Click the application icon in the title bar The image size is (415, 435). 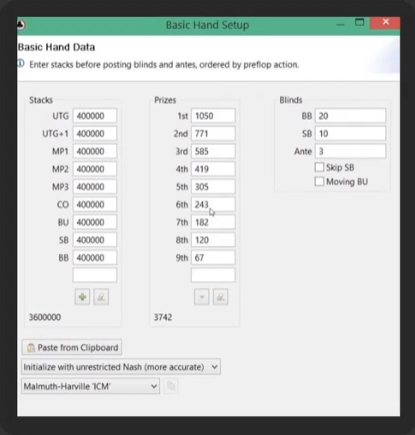pos(21,25)
